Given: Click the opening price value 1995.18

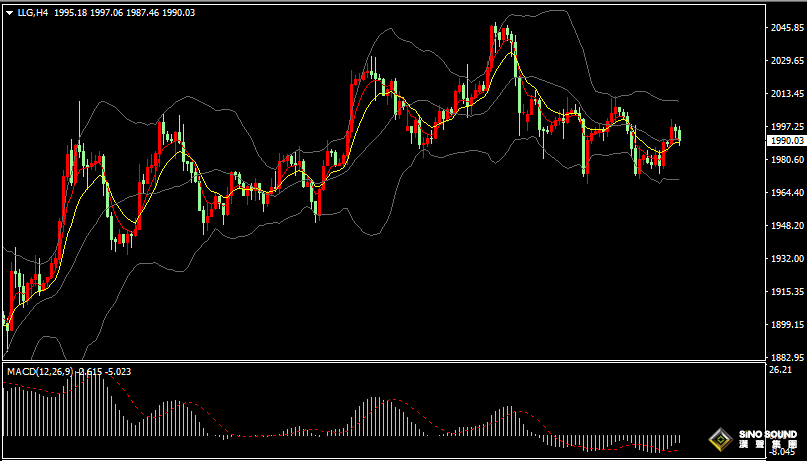Looking at the screenshot, I should click(70, 12).
